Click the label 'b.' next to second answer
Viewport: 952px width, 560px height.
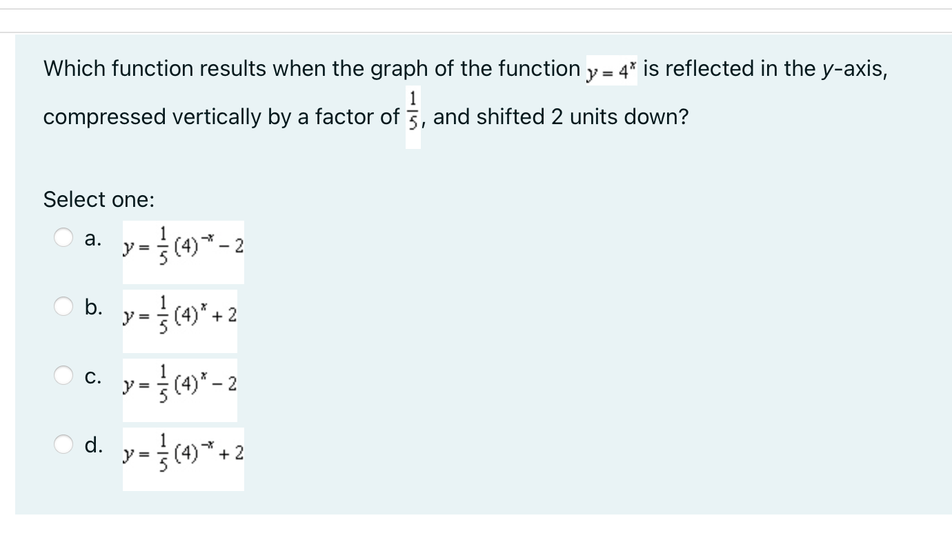click(94, 306)
